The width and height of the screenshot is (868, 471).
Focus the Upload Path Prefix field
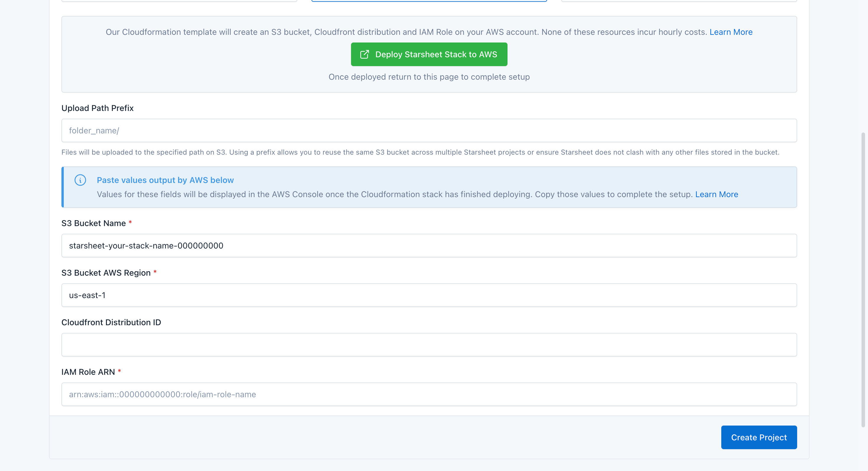pos(429,130)
